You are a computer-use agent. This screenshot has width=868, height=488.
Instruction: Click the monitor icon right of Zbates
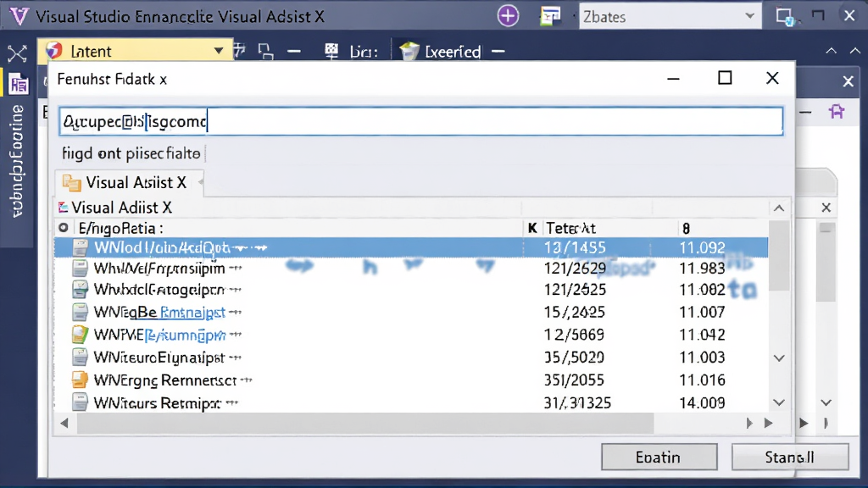click(x=786, y=16)
